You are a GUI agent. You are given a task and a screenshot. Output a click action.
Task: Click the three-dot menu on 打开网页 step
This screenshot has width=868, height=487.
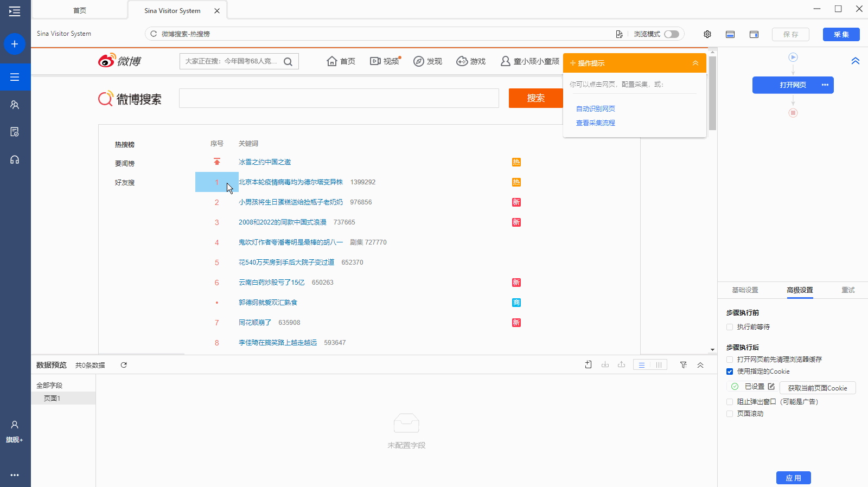click(825, 85)
